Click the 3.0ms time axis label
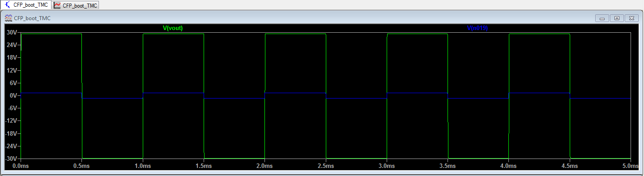The image size is (644, 176). [386, 166]
